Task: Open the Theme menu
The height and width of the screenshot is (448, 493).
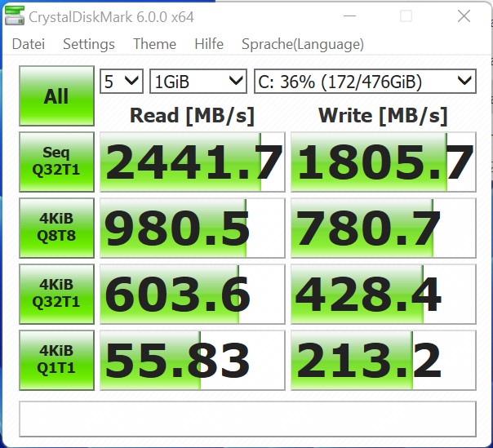Action: (x=154, y=44)
